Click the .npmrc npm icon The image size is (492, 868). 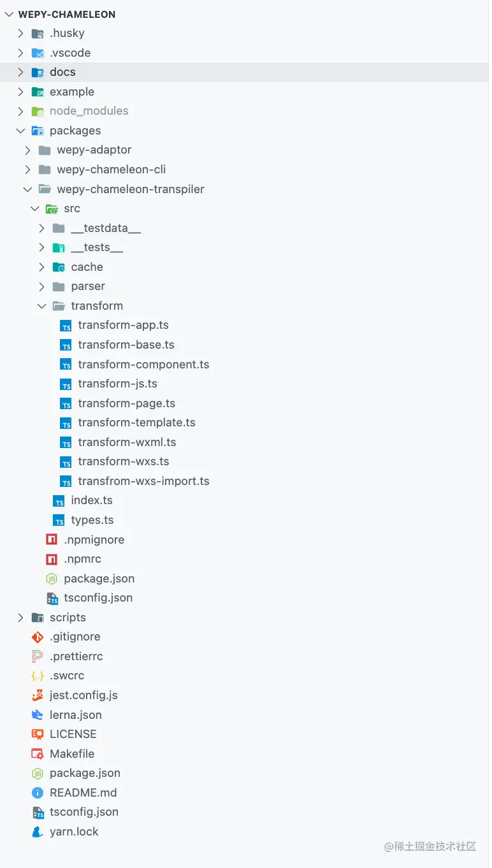coord(52,559)
